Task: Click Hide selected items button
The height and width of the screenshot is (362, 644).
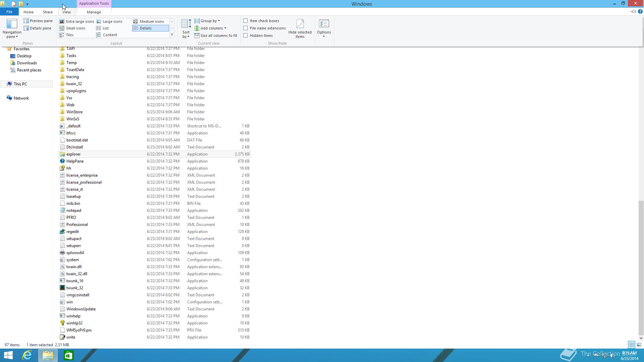Action: coord(300,28)
